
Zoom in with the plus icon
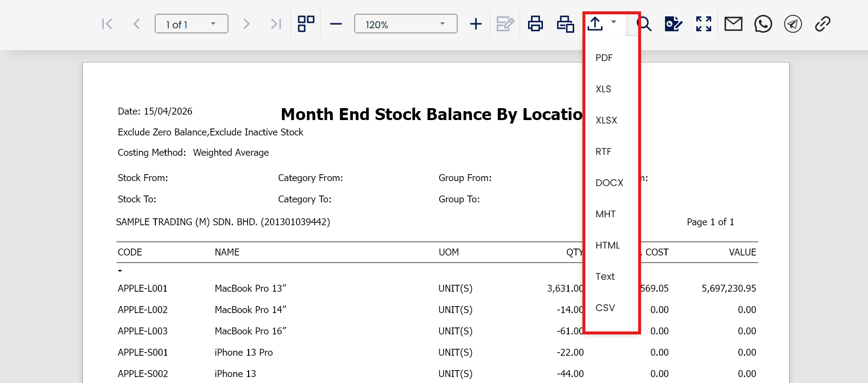pos(475,24)
